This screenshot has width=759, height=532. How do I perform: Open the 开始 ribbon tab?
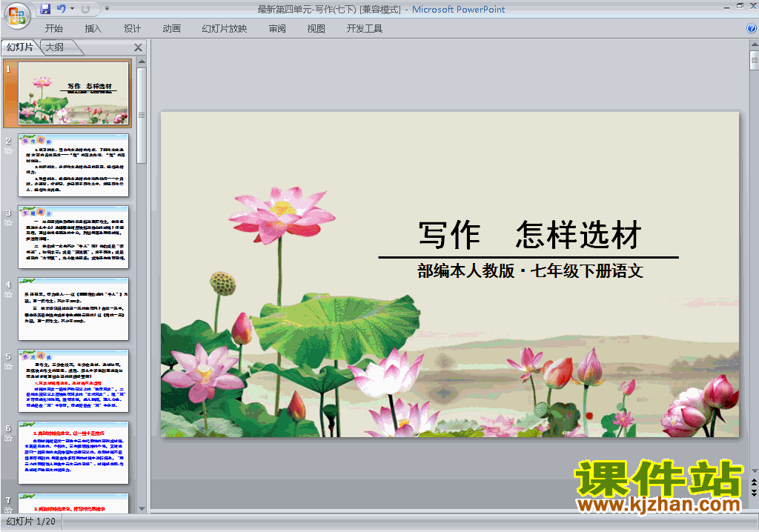[53, 29]
